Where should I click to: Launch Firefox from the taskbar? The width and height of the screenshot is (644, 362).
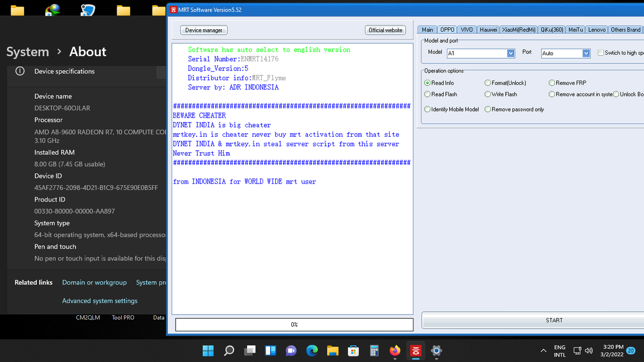(x=394, y=351)
